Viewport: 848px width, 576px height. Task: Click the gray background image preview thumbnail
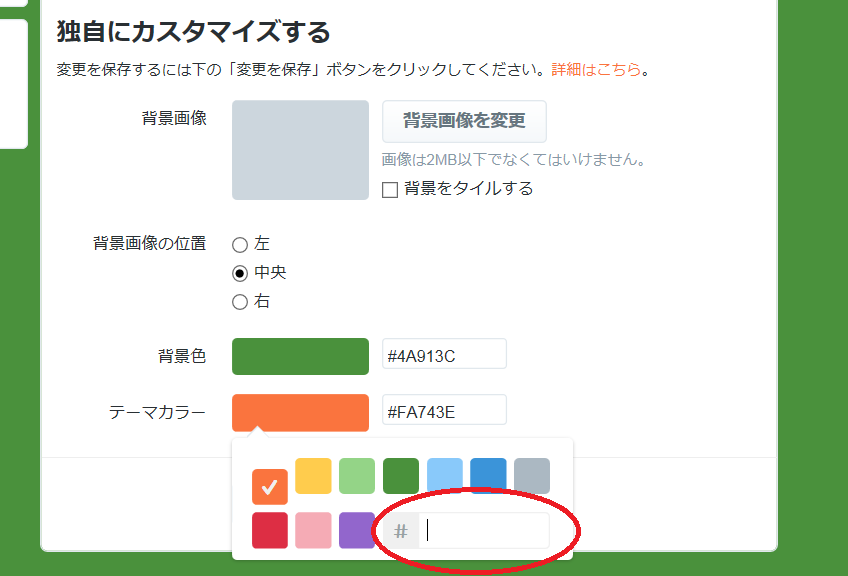point(300,150)
